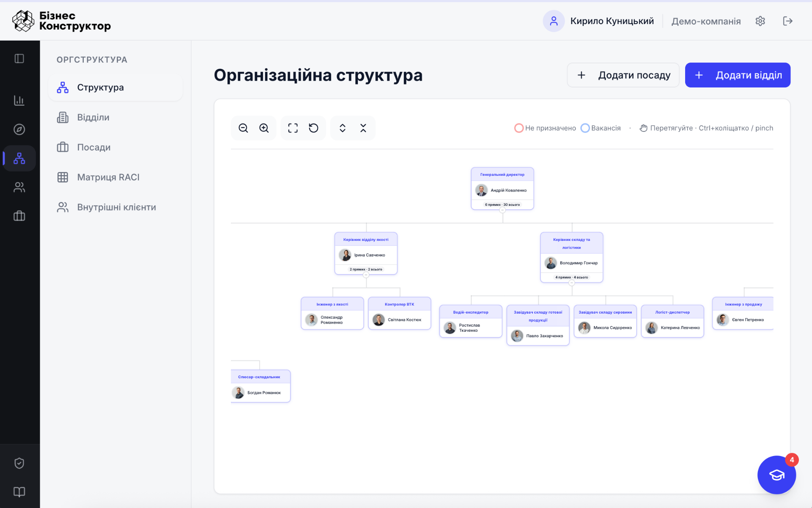Click Вакансія legend marker
Image resolution: width=812 pixels, height=508 pixels.
point(585,128)
